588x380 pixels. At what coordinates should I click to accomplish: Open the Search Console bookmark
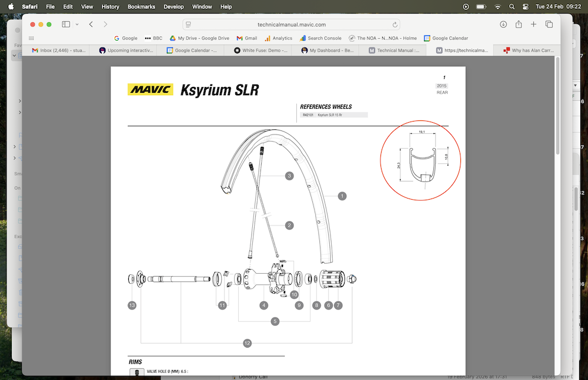[320, 38]
